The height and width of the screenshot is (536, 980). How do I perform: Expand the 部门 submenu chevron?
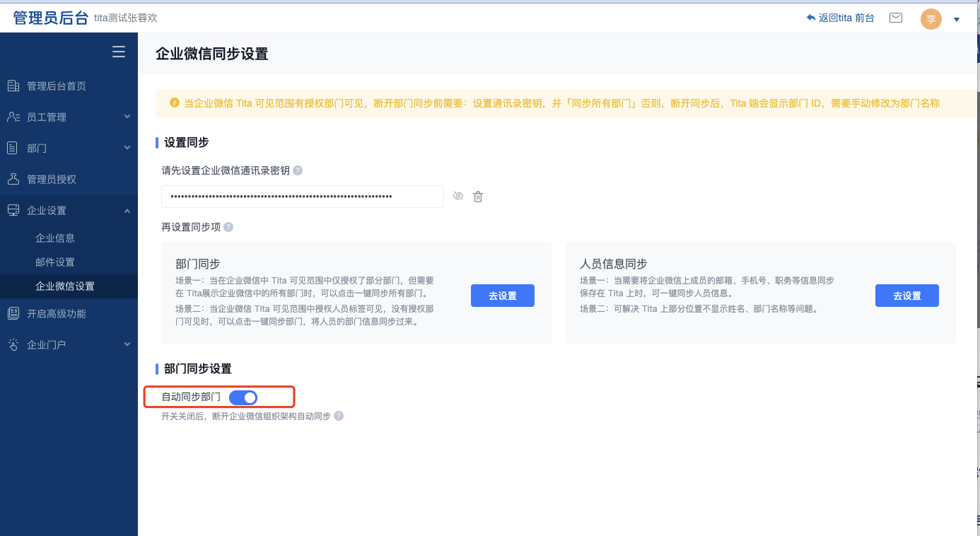(x=127, y=148)
